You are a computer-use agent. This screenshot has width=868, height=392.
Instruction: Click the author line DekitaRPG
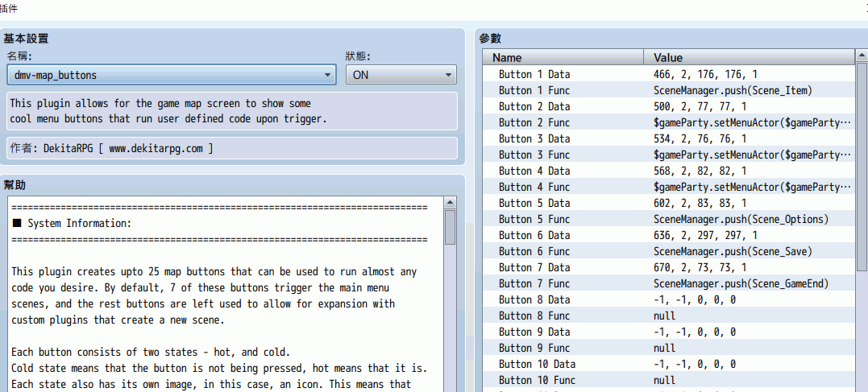(232, 147)
